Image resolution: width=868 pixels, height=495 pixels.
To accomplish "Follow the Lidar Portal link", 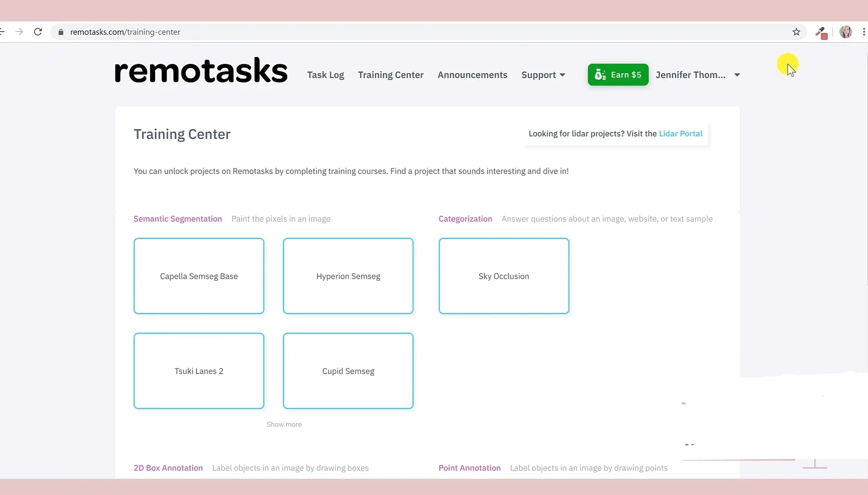I will point(681,134).
